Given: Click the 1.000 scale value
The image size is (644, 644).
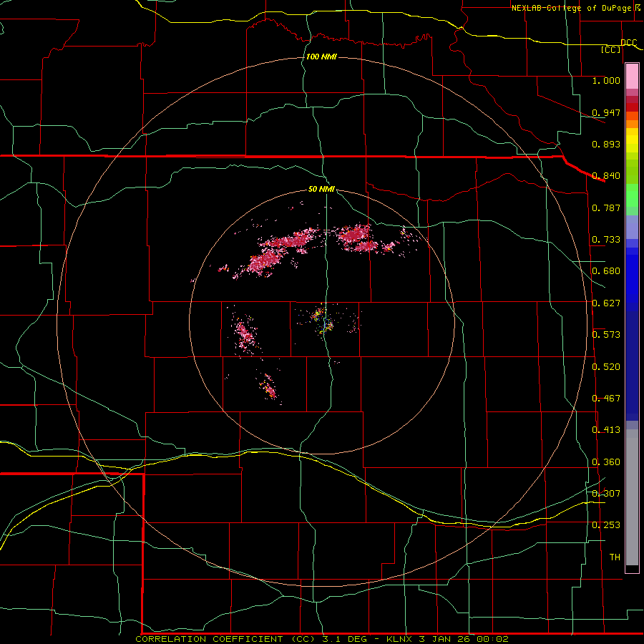Looking at the screenshot, I should [x=606, y=80].
